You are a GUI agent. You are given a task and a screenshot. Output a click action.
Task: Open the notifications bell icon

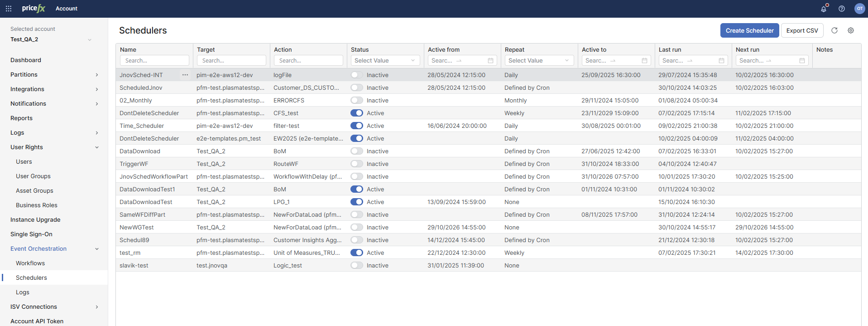[824, 9]
